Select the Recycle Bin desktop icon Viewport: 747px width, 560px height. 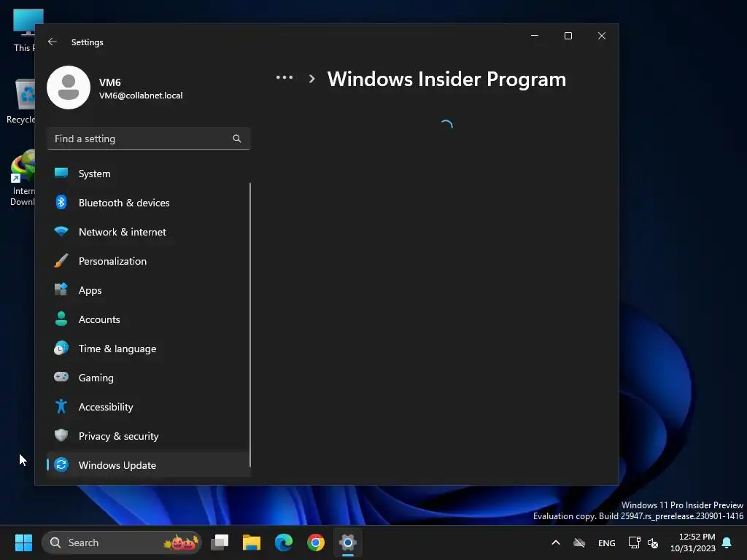coord(21,101)
